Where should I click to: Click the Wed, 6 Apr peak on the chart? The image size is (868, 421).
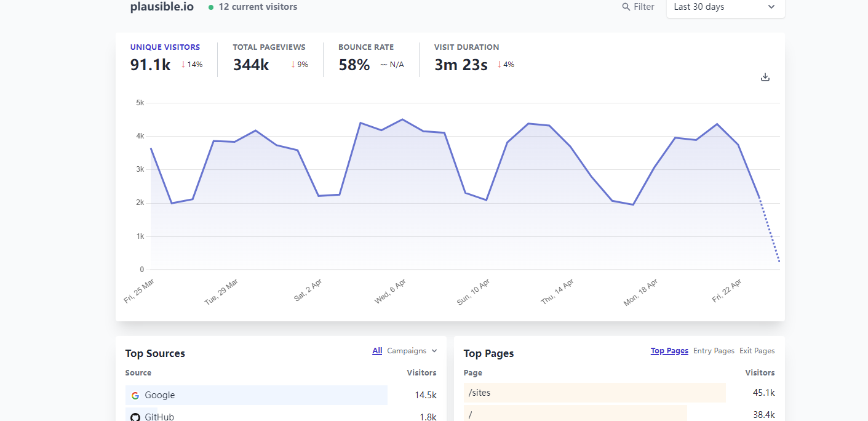point(402,119)
